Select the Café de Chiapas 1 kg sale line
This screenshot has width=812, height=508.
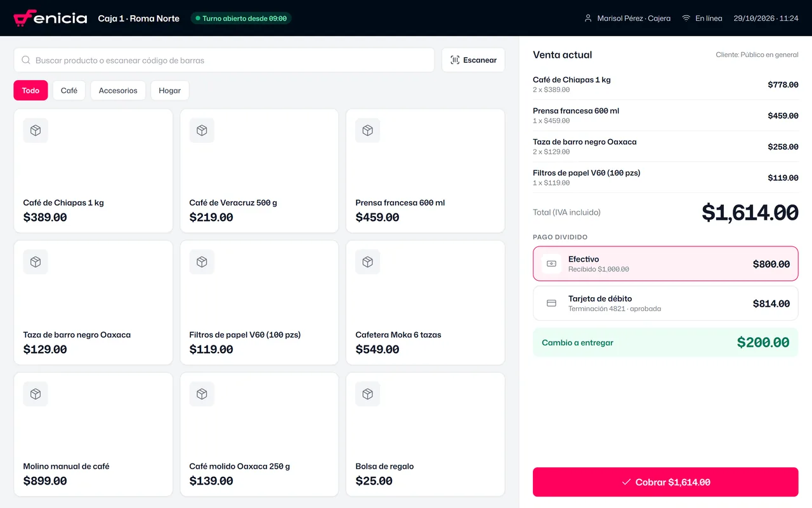click(x=665, y=84)
